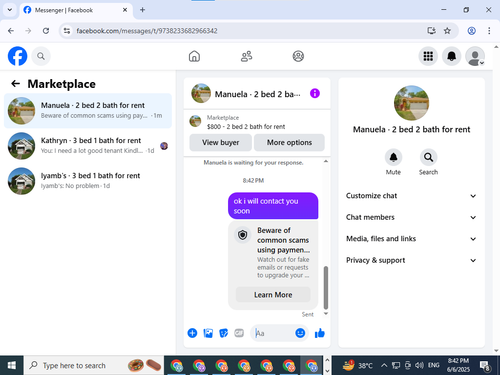
Task: Close the Messenger browser tab
Action: 125,10
